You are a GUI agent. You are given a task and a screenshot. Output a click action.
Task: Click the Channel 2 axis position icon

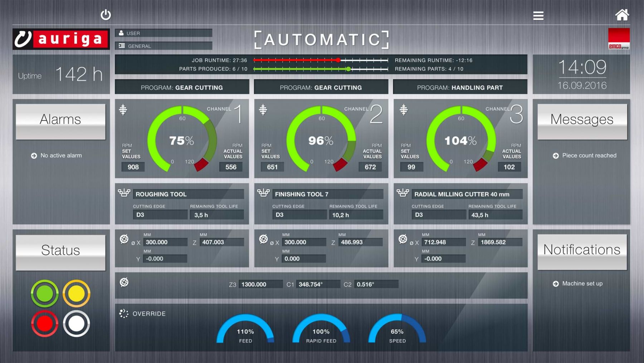point(263,239)
